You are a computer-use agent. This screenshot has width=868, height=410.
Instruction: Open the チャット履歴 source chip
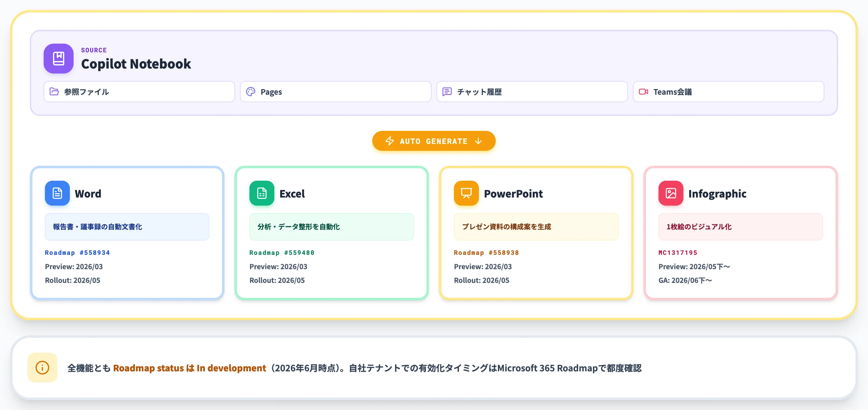click(532, 92)
